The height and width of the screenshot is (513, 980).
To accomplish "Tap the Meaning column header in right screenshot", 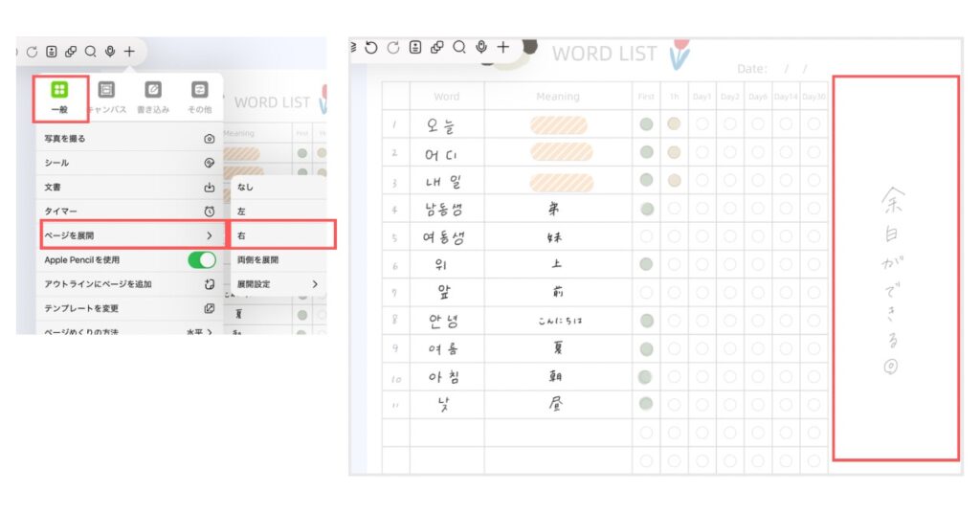I will [558, 97].
